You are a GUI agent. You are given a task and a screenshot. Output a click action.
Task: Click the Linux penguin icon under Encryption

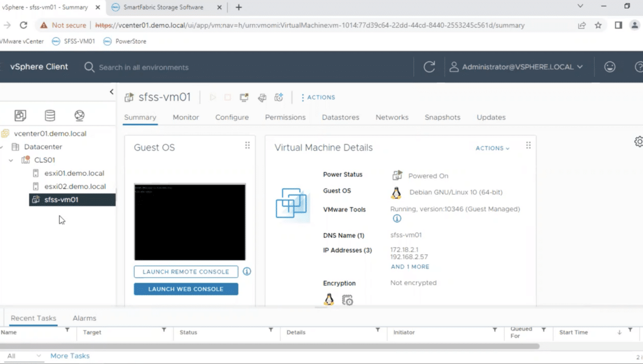pos(329,300)
